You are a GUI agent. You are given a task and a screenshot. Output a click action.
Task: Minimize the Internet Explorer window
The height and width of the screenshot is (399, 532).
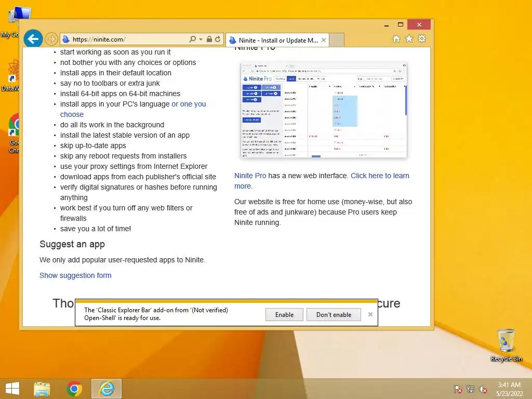tap(387, 25)
